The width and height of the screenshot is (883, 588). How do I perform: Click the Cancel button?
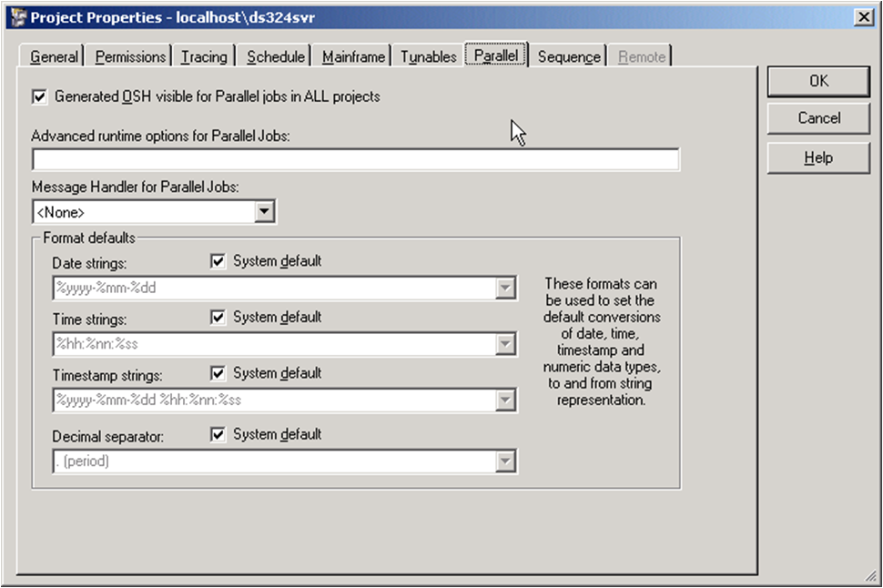(x=818, y=118)
